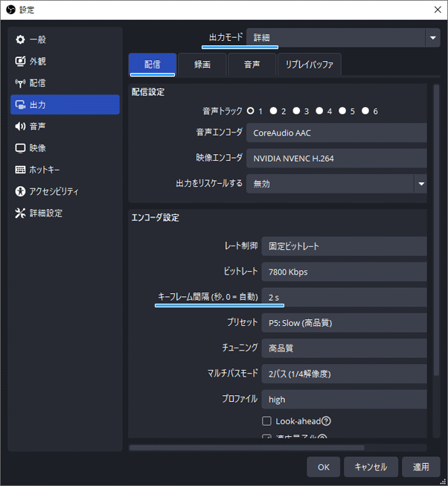Open the アクセシビリティ settings page
The width and height of the screenshot is (448, 486).
pyautogui.click(x=65, y=191)
